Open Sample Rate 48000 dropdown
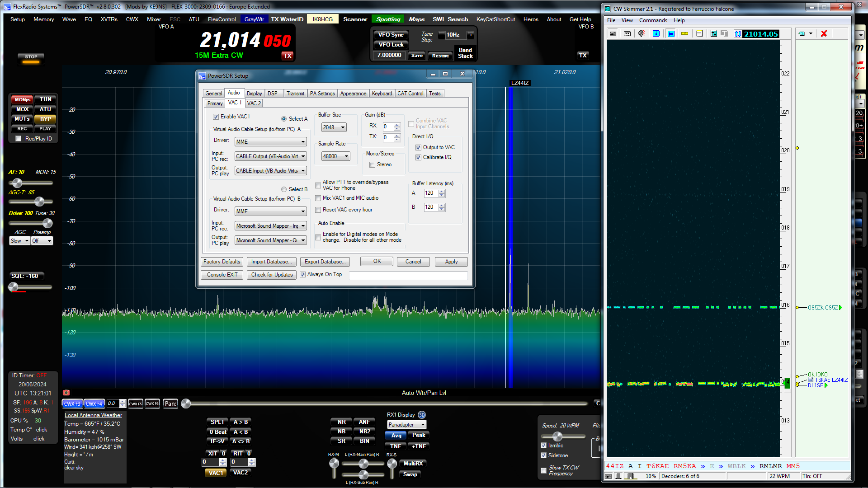 click(x=336, y=156)
